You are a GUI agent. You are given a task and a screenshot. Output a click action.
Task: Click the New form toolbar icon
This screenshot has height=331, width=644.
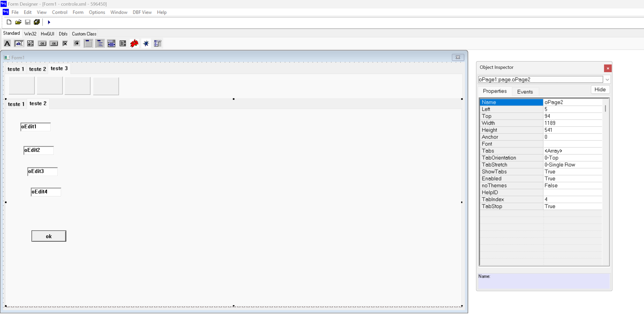(9, 22)
